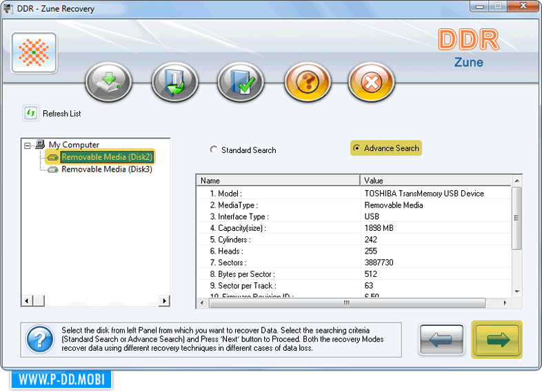Screen dimensions: 542x392
Task: Click the Name column header
Action: coord(279,180)
